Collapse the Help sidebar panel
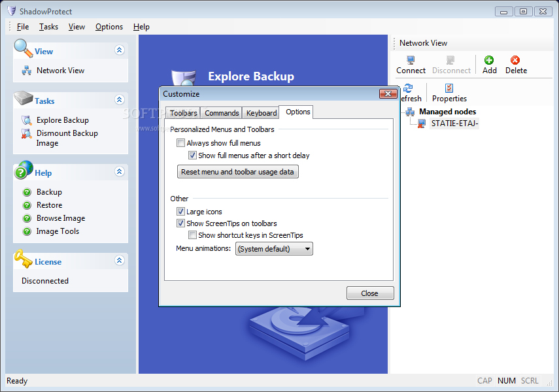The height and width of the screenshot is (392, 559). (120, 171)
